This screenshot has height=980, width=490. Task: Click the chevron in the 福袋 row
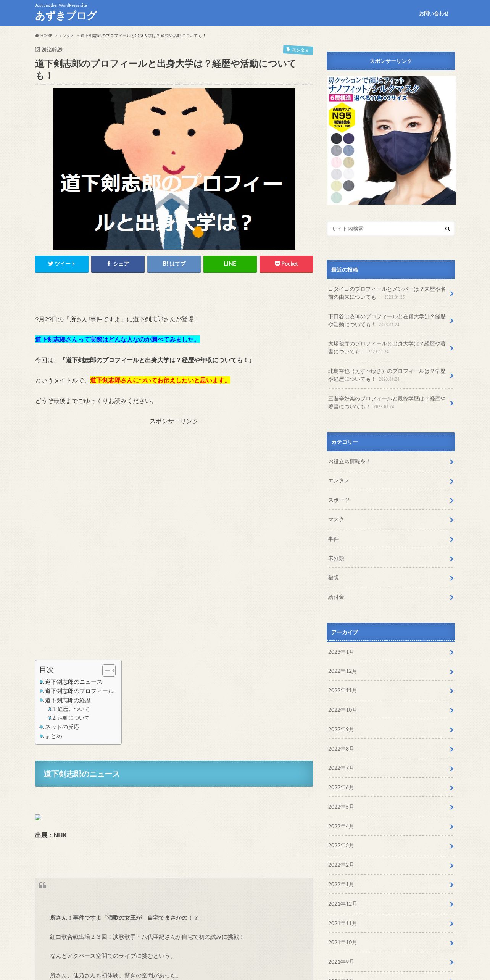(x=451, y=578)
